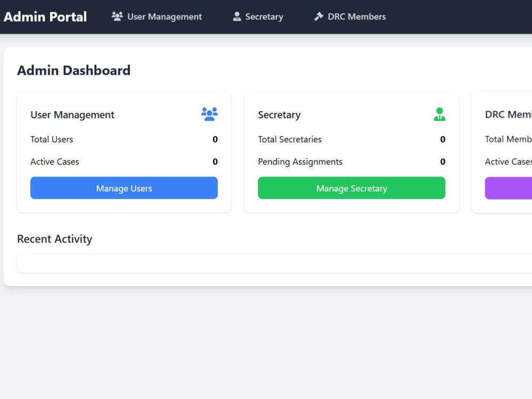Click the Total Users count value
The image size is (532, 399).
215,139
